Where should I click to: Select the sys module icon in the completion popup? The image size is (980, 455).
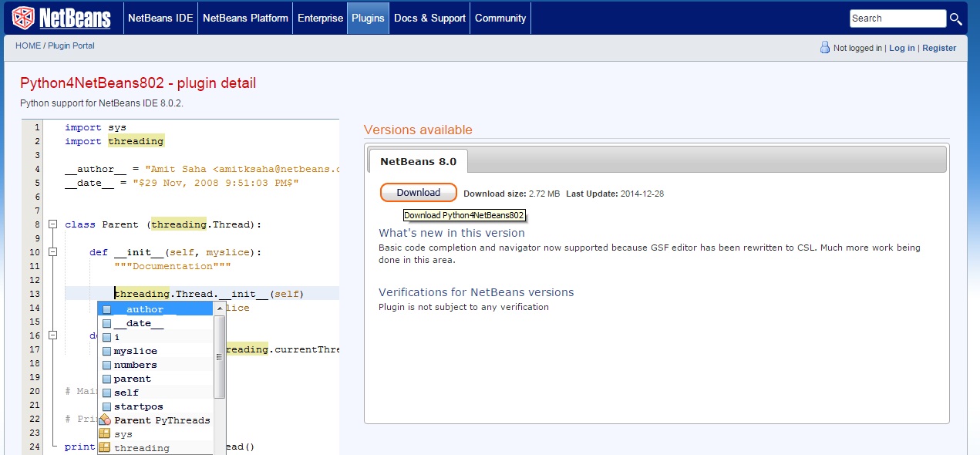click(x=106, y=433)
